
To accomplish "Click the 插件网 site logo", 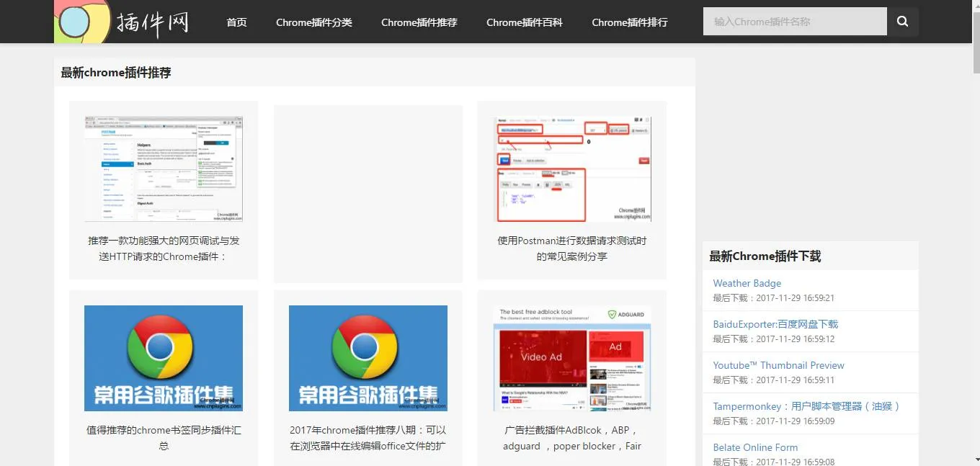I will (x=122, y=22).
